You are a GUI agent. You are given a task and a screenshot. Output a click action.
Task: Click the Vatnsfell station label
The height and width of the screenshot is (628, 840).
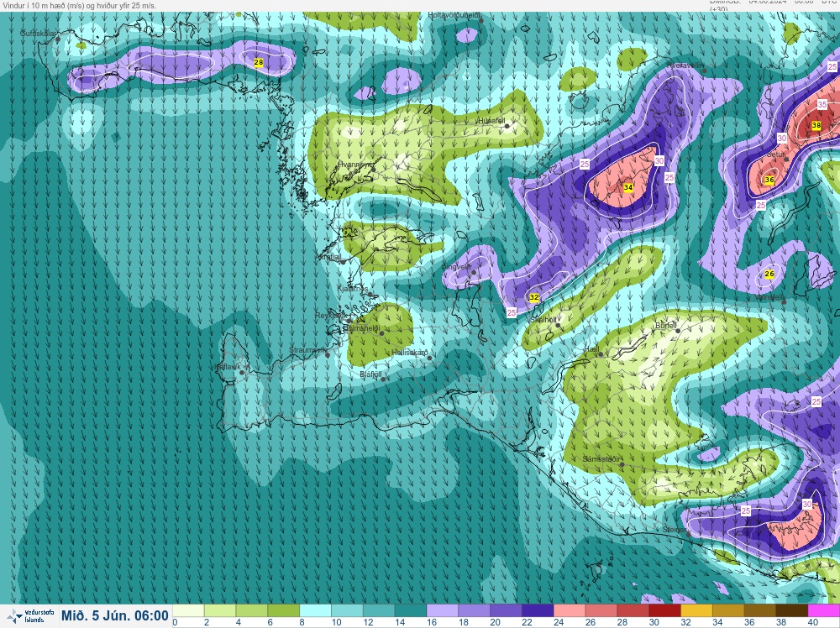coord(769,297)
